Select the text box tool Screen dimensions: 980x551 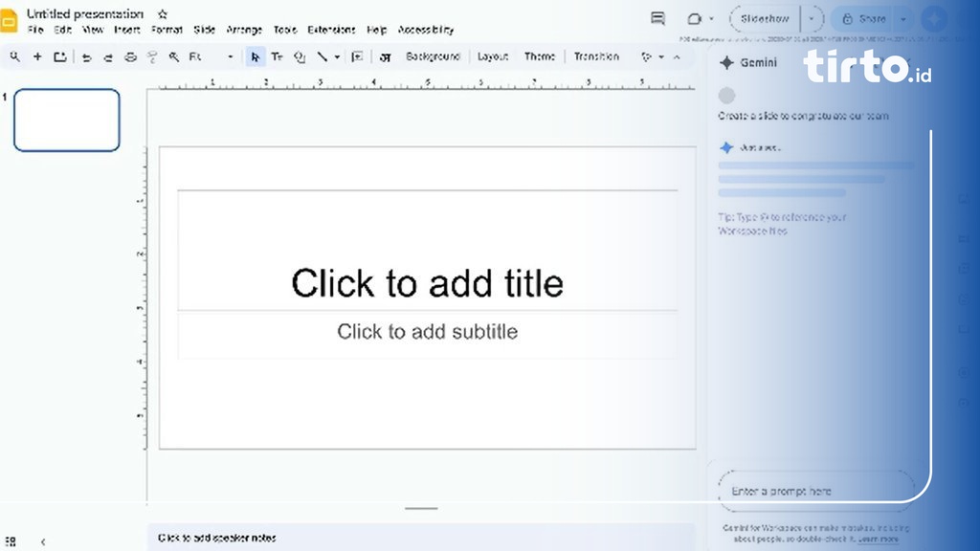[x=277, y=57]
